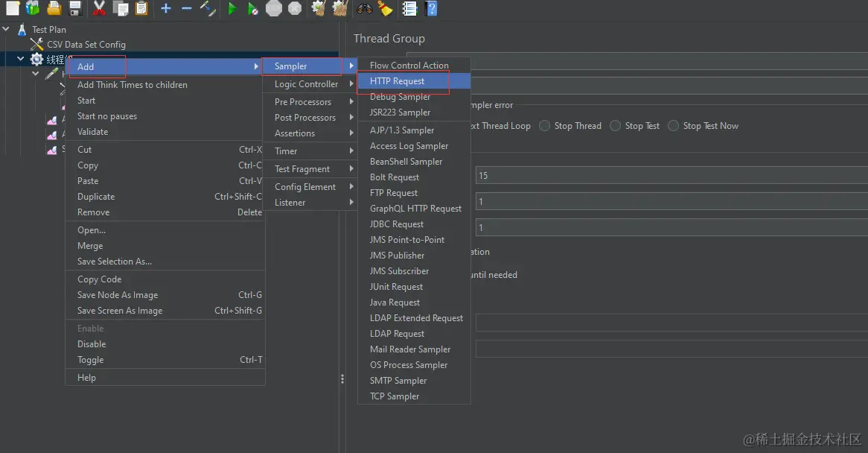This screenshot has width=868, height=453.
Task: Click the Toggle enable/disable toolbar icon
Action: coord(208,7)
